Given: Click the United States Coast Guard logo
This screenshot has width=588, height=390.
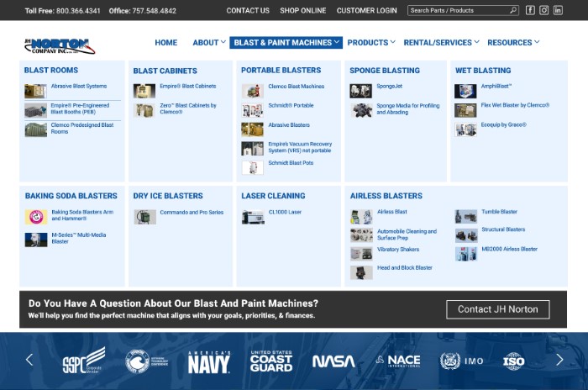Looking at the screenshot, I should tap(270, 361).
